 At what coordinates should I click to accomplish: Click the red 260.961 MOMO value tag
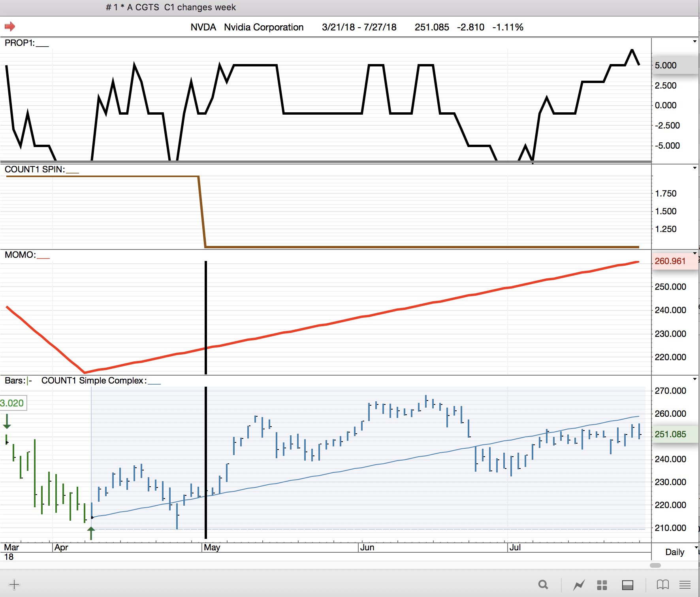point(674,261)
